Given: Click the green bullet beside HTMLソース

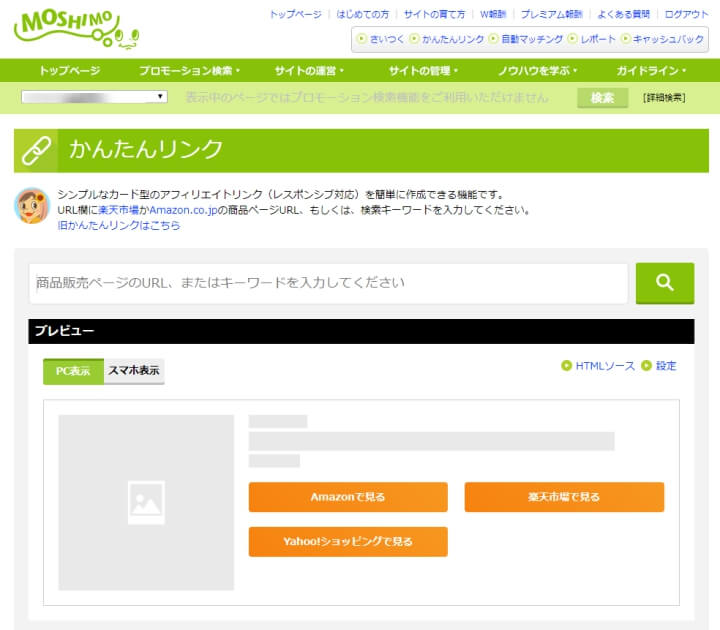Looking at the screenshot, I should pos(566,366).
